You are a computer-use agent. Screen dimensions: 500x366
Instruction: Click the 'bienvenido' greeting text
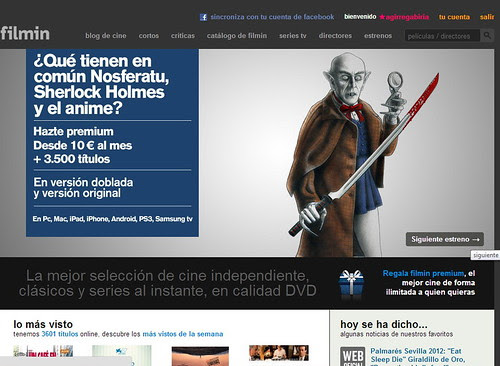click(x=360, y=17)
